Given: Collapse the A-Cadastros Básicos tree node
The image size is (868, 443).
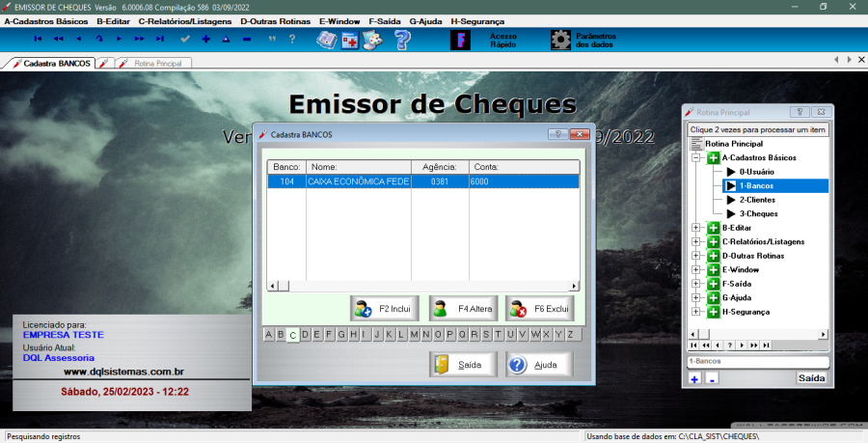Looking at the screenshot, I should pyautogui.click(x=697, y=157).
